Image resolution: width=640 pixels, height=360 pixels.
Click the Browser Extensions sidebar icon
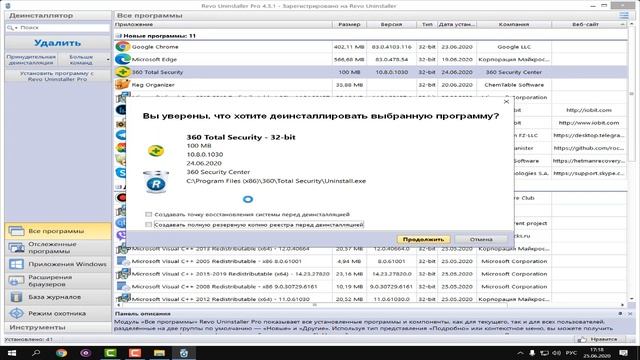[x=16, y=280]
